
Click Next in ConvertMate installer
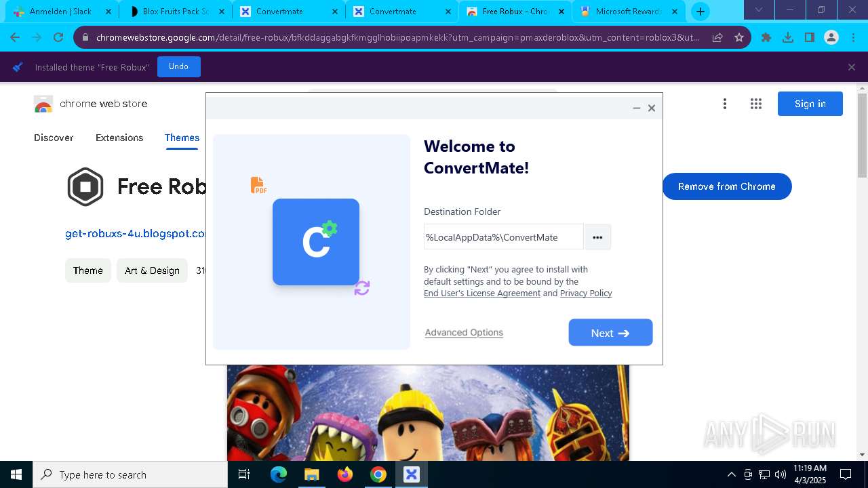pyautogui.click(x=610, y=333)
